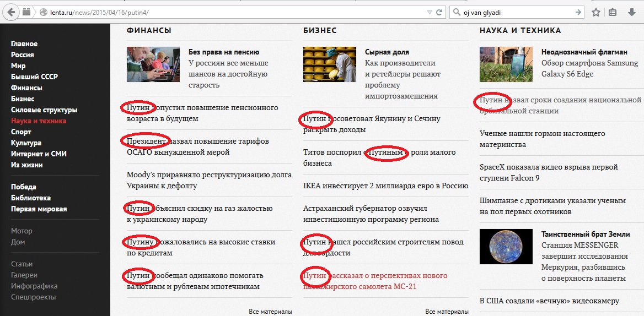Open the URL history dropdown arrow
This screenshot has width=644, height=316.
point(429,12)
